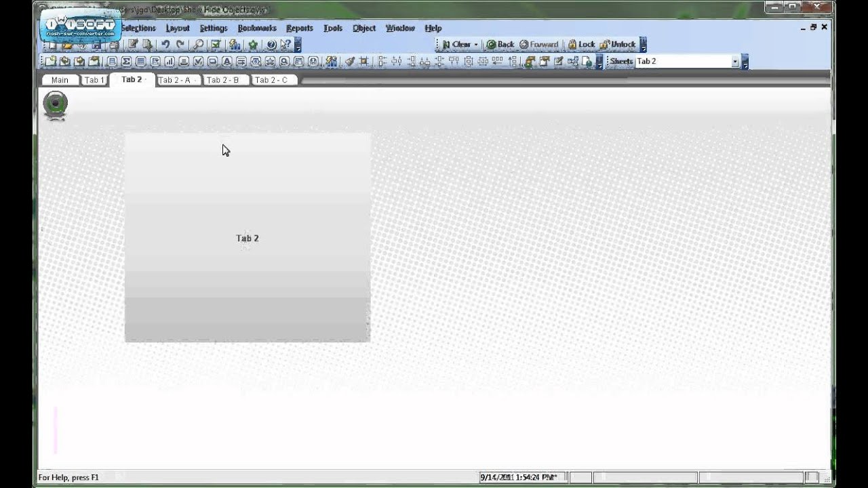Open the Reports menu
Viewport: 868px width, 488px height.
(x=300, y=28)
